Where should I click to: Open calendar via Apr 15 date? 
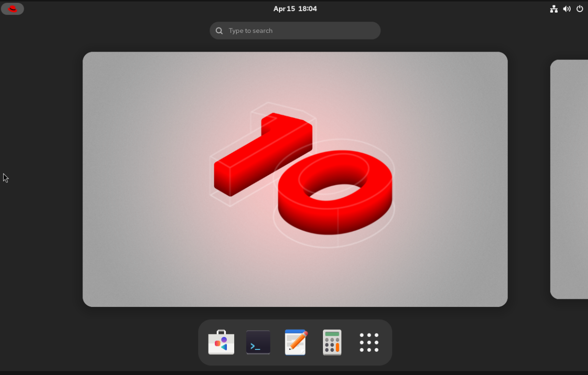284,9
